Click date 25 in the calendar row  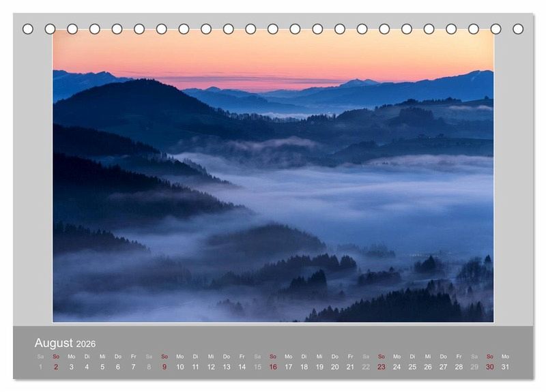point(412,367)
